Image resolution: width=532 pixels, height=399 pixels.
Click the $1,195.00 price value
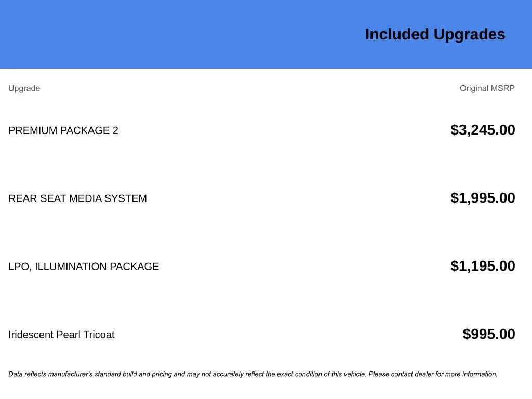tap(483, 266)
